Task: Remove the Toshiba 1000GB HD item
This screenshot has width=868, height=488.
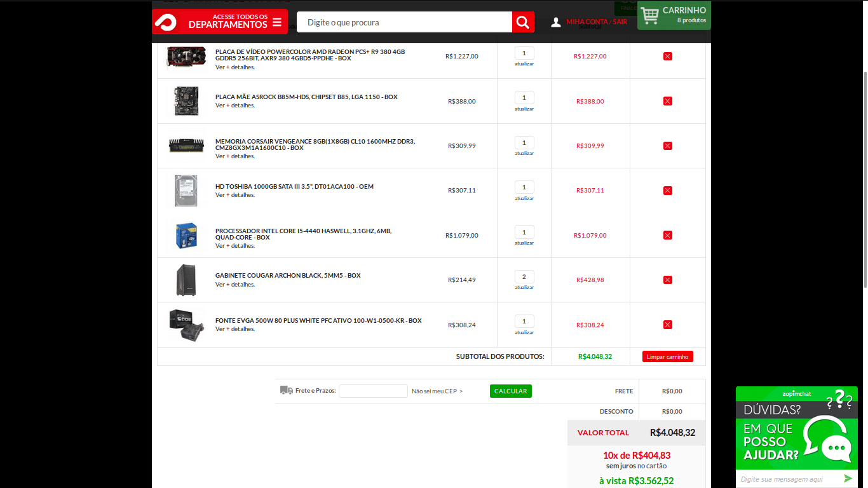Action: click(667, 191)
